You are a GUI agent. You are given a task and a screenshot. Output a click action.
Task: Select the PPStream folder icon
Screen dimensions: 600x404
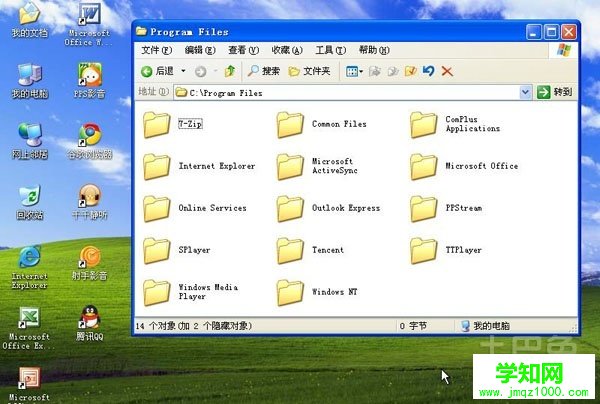(423, 209)
